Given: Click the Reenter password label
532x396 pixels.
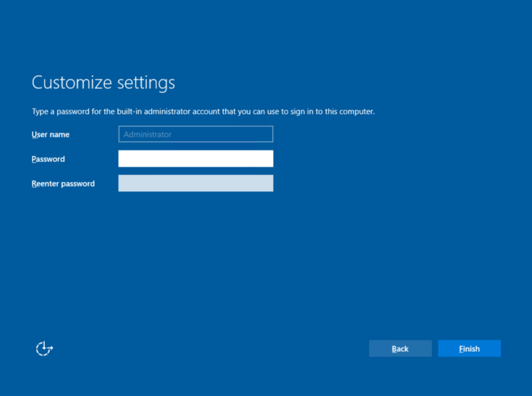Looking at the screenshot, I should [x=63, y=183].
